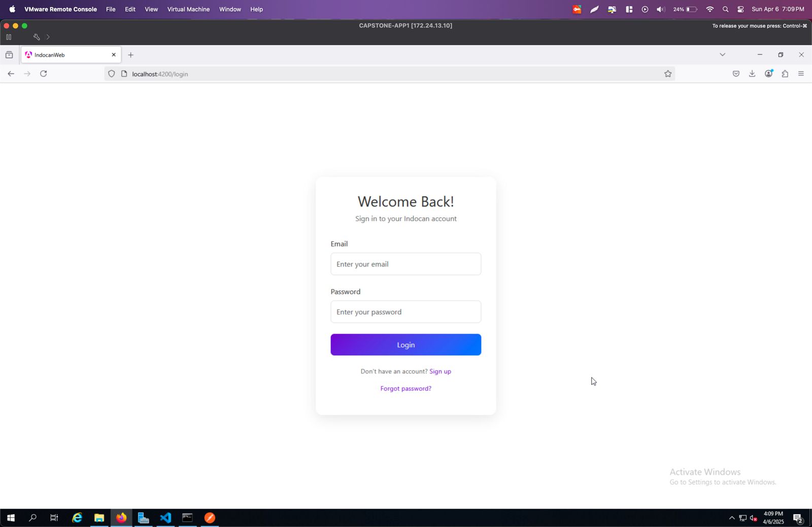The height and width of the screenshot is (527, 812).
Task: Bookmark this page with star icon
Action: click(668, 74)
